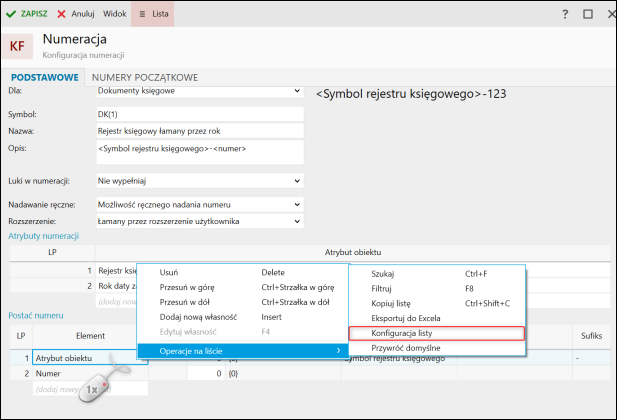Click the Lista list icon
The image size is (617, 420).
pyautogui.click(x=142, y=14)
